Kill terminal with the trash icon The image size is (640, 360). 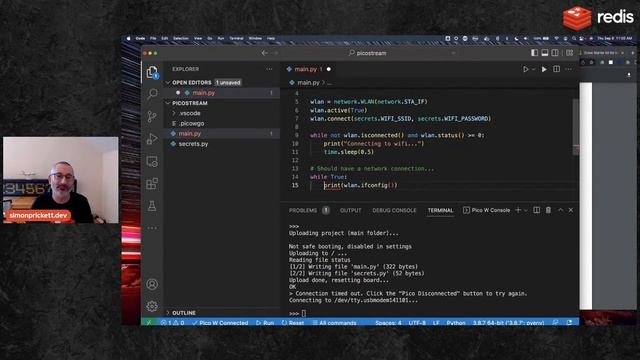(x=548, y=210)
